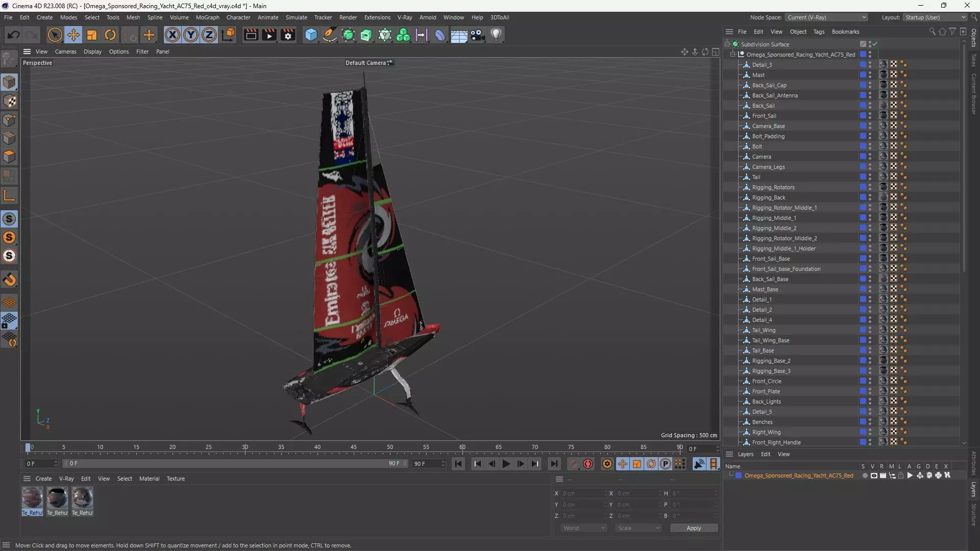Open viewport Cameras menu
Screen dimensions: 980x551
[66, 52]
